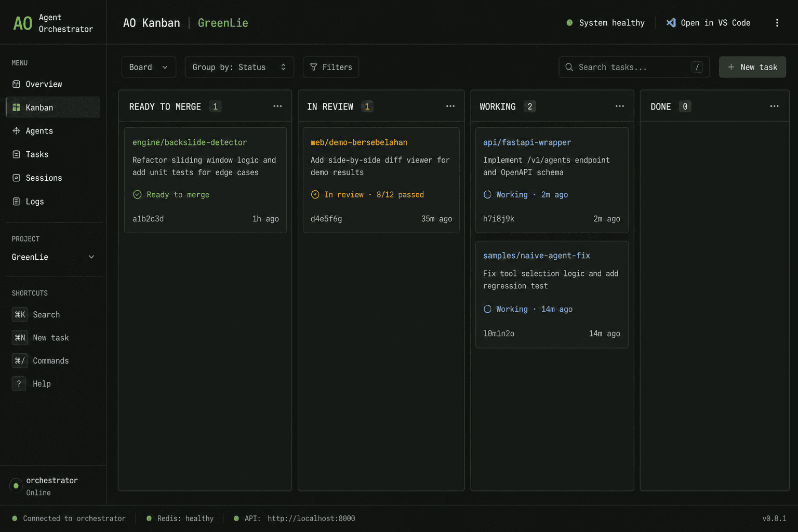Screen dimensions: 798x532
Task: Open Logs from the sidebar menu
Action: [52, 202]
